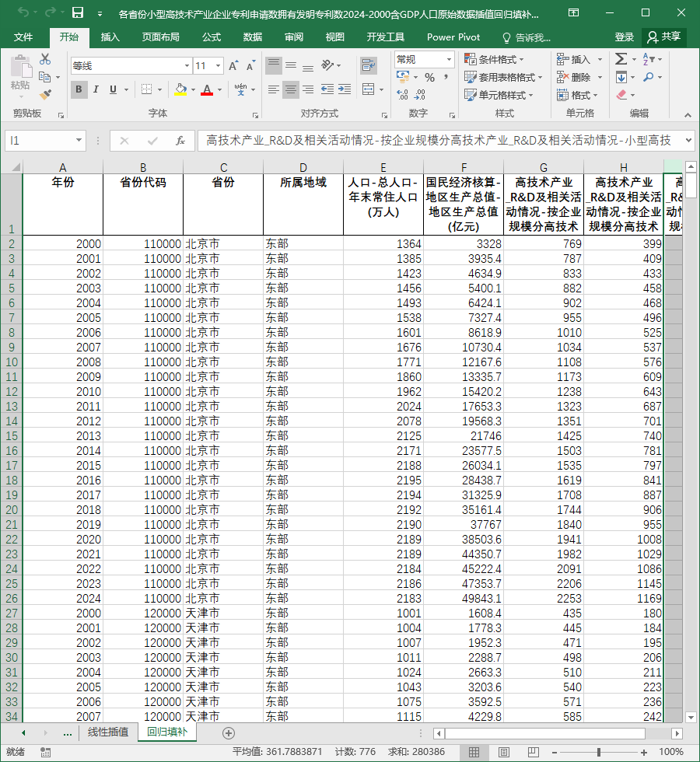Viewport: 700px width, 762px height.
Task: Switch to the 线性插值 sheet tab
Action: pos(108,732)
